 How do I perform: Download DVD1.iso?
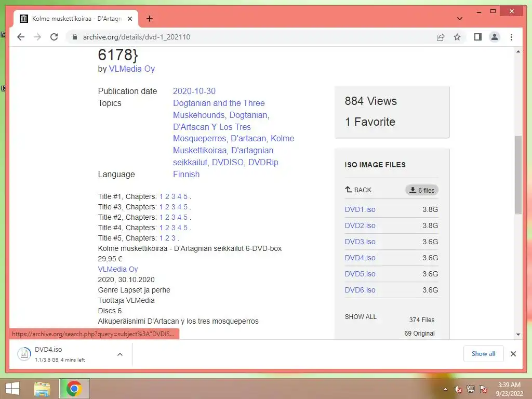coord(360,210)
